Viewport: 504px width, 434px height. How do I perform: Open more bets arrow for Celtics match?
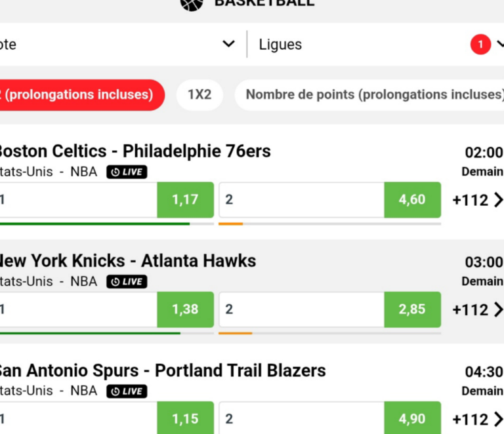click(x=498, y=200)
